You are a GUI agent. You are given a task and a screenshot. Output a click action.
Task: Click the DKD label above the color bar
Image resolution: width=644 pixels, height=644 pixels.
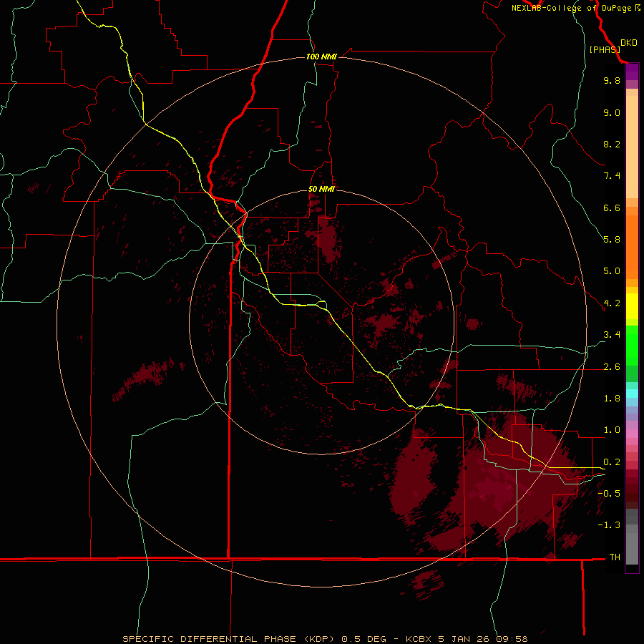629,43
